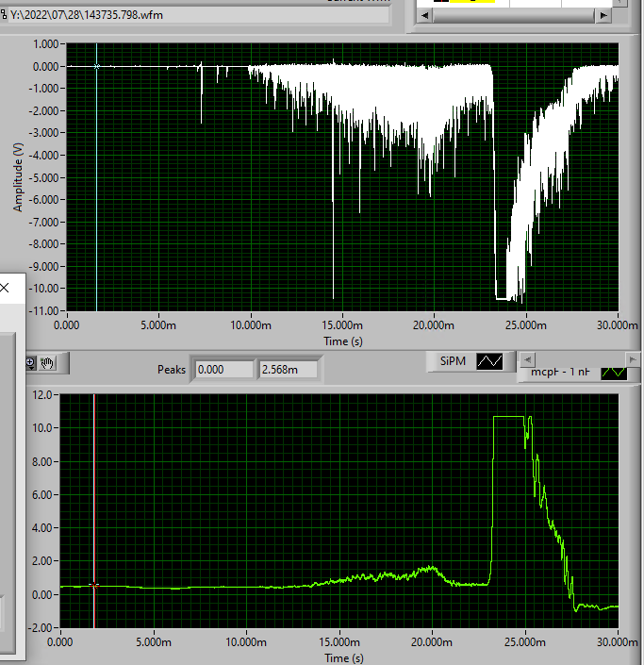Click the SiPM plot style icon
Viewport: 644px width, 665px height.
pyautogui.click(x=489, y=361)
